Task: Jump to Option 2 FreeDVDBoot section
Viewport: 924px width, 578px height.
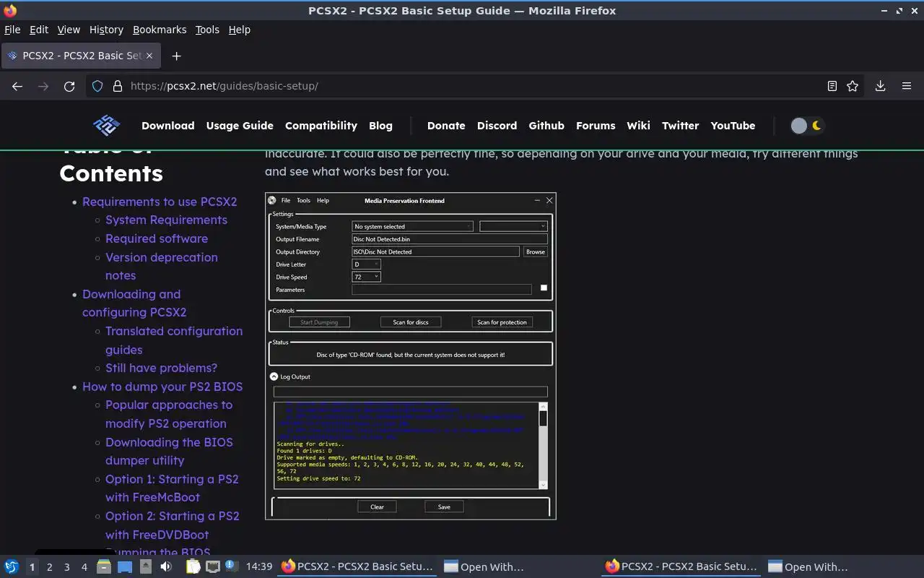Action: 172,525
